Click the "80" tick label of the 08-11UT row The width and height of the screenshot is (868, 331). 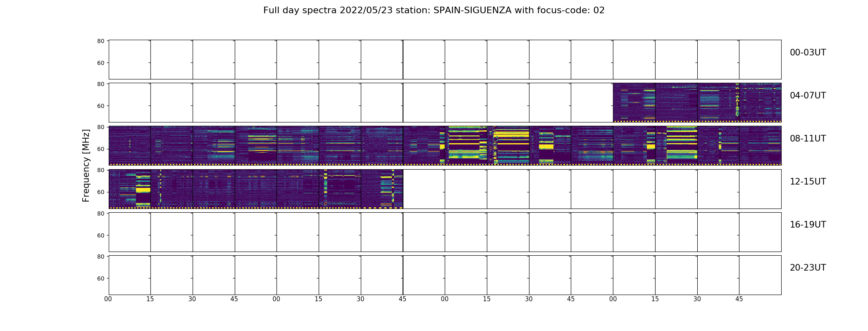[100, 127]
